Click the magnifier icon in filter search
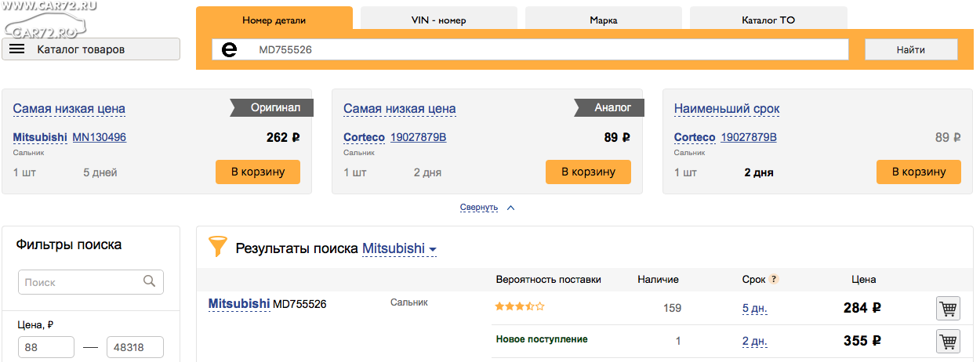980x362 pixels. pyautogui.click(x=150, y=282)
